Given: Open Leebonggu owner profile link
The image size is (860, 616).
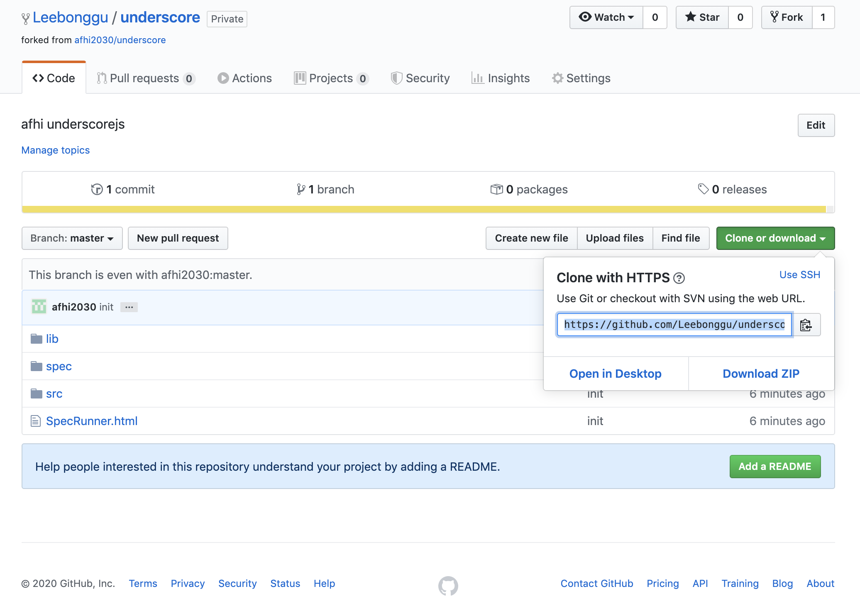Looking at the screenshot, I should pos(71,17).
